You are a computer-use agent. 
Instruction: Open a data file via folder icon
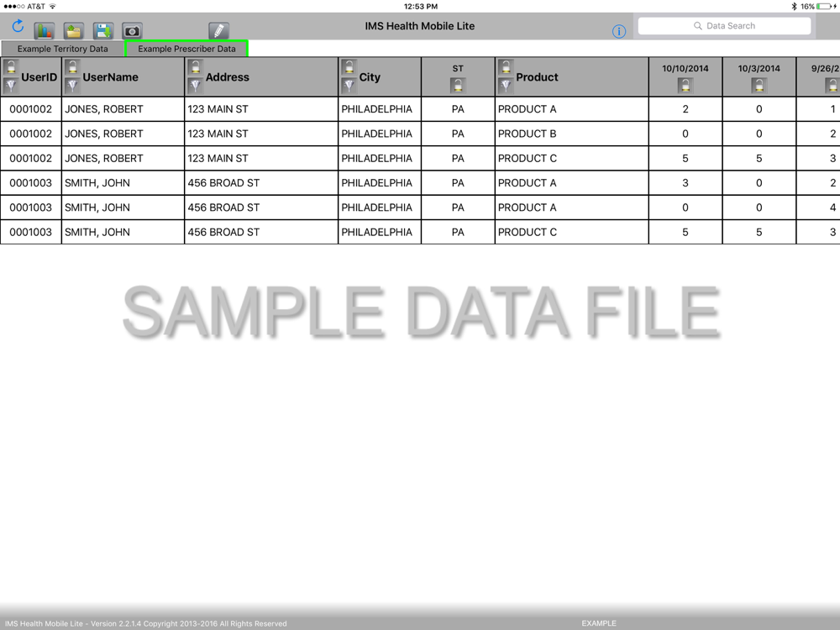(73, 30)
